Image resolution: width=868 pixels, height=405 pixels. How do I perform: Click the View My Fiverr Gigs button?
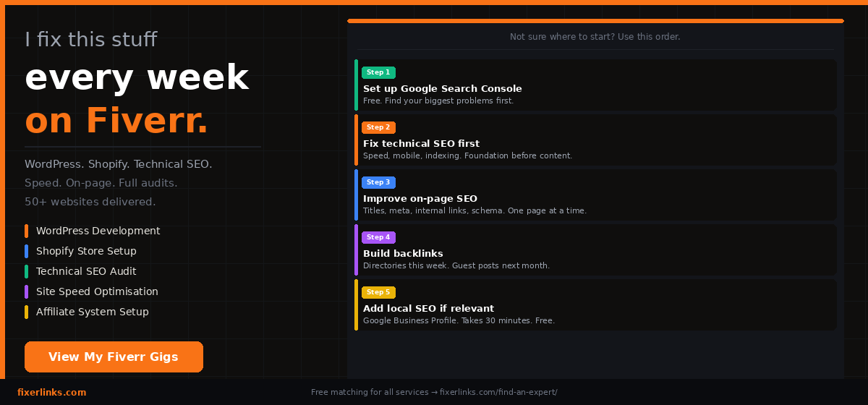[x=114, y=357]
